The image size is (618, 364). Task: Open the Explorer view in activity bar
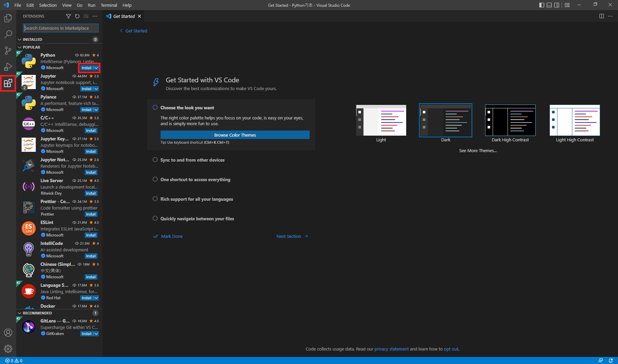[x=8, y=18]
